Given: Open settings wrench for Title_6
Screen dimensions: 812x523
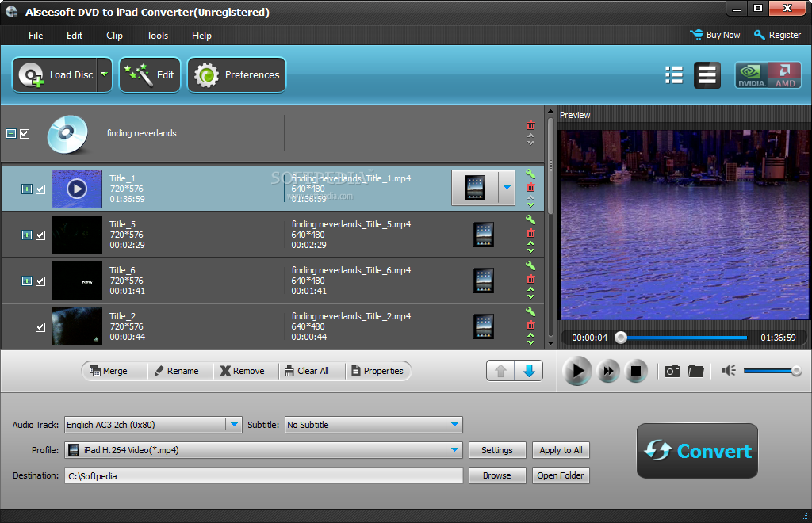Looking at the screenshot, I should [530, 266].
